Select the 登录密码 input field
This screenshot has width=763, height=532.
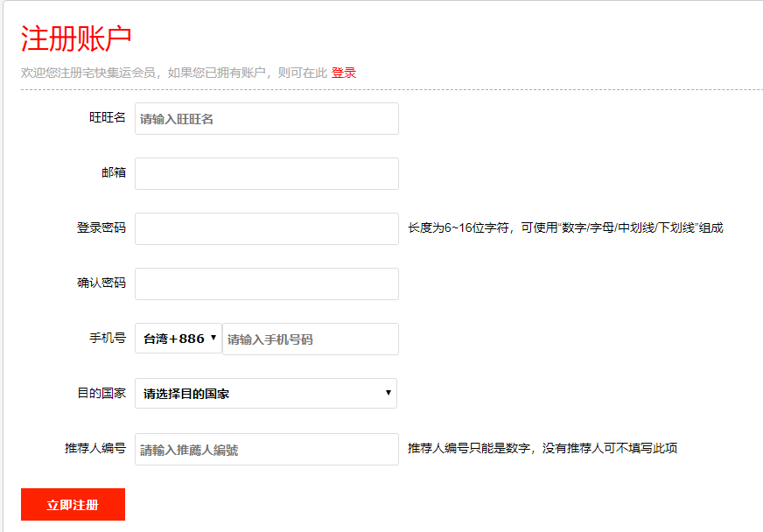(x=266, y=228)
